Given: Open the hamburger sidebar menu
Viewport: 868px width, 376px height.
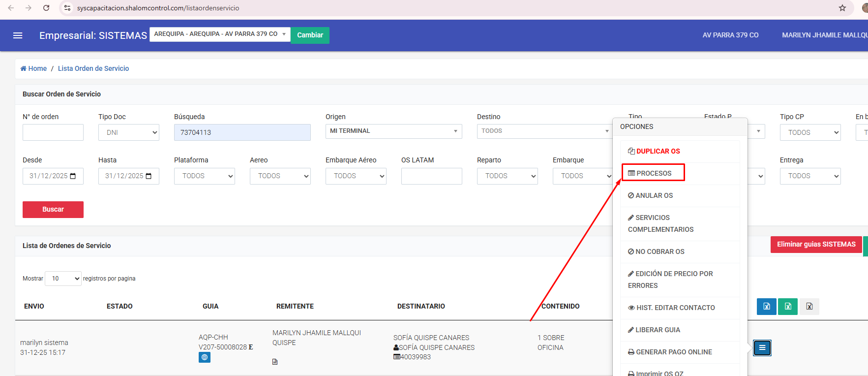Looking at the screenshot, I should pos(18,35).
